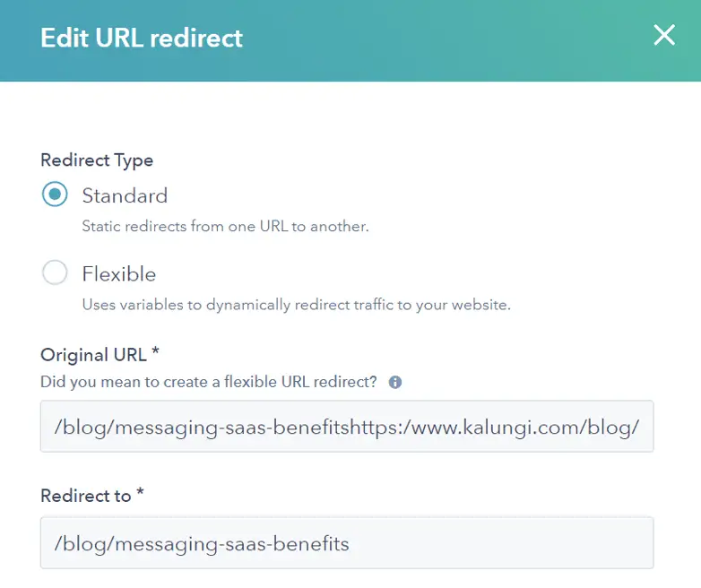Click the "Edit URL redirect" dialog title
The width and height of the screenshot is (701, 588).
coord(142,39)
